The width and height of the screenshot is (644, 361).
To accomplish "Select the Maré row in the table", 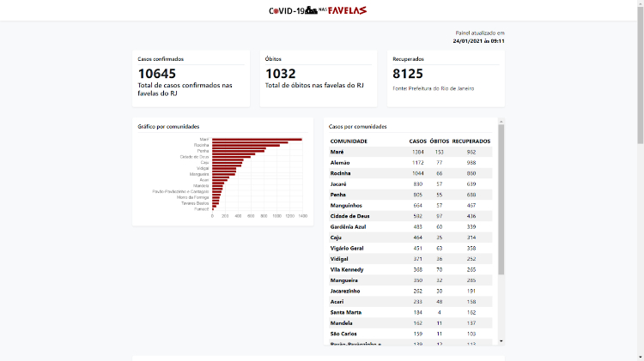I will coord(410,152).
